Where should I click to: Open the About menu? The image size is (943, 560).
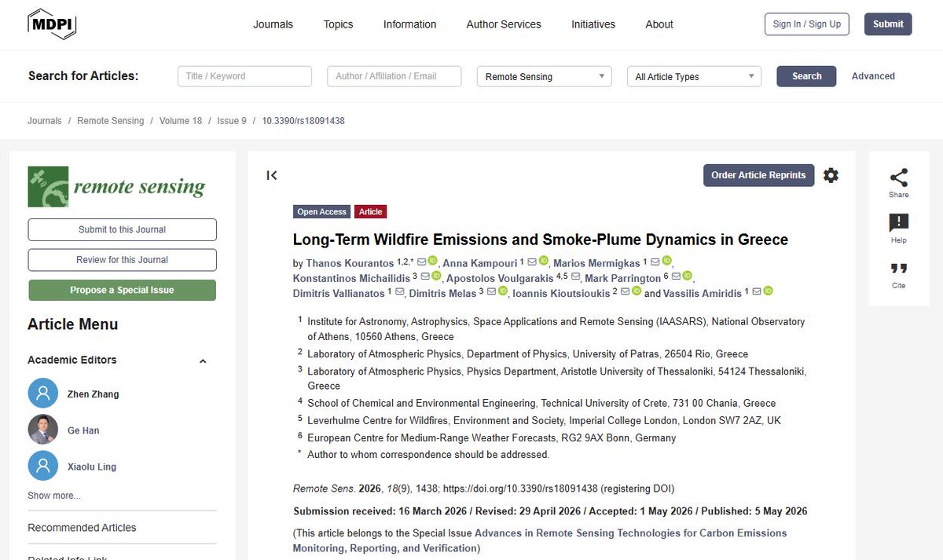pyautogui.click(x=659, y=24)
